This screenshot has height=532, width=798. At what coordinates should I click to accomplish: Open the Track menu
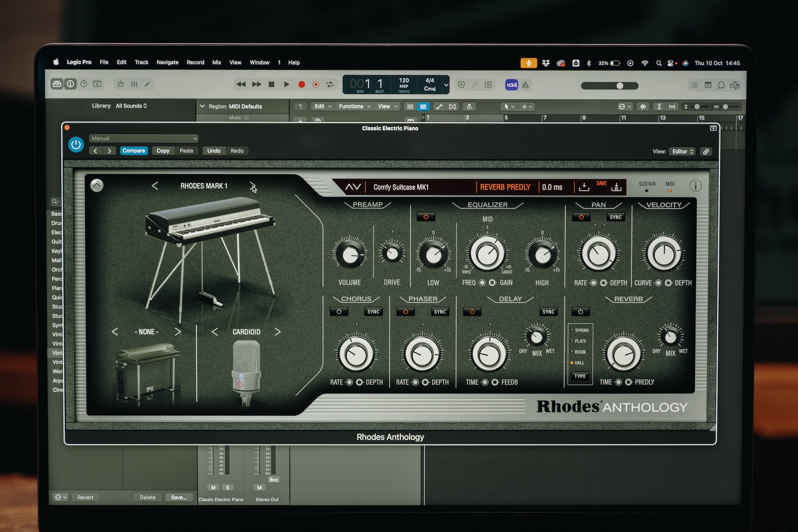141,62
